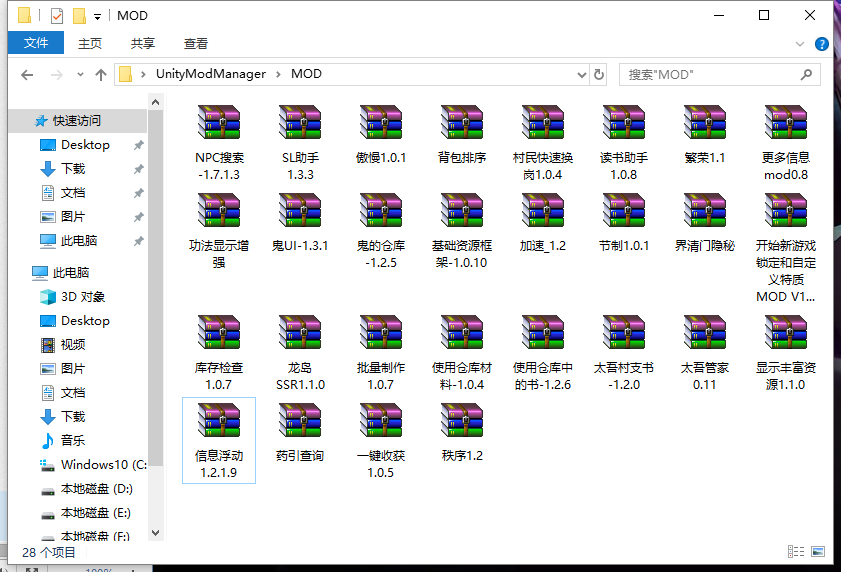Open Windows10 (C:) drive
This screenshot has width=841, height=572.
click(103, 465)
